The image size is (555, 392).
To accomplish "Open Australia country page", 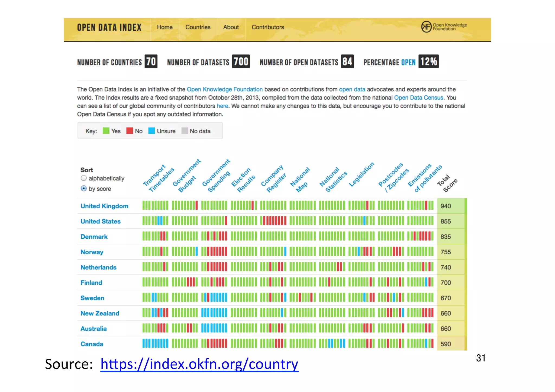I will click(93, 329).
